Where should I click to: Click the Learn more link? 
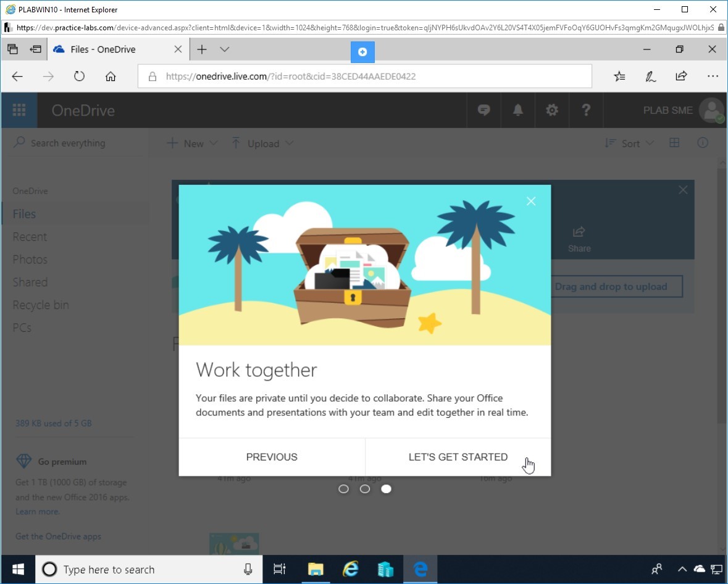37,512
